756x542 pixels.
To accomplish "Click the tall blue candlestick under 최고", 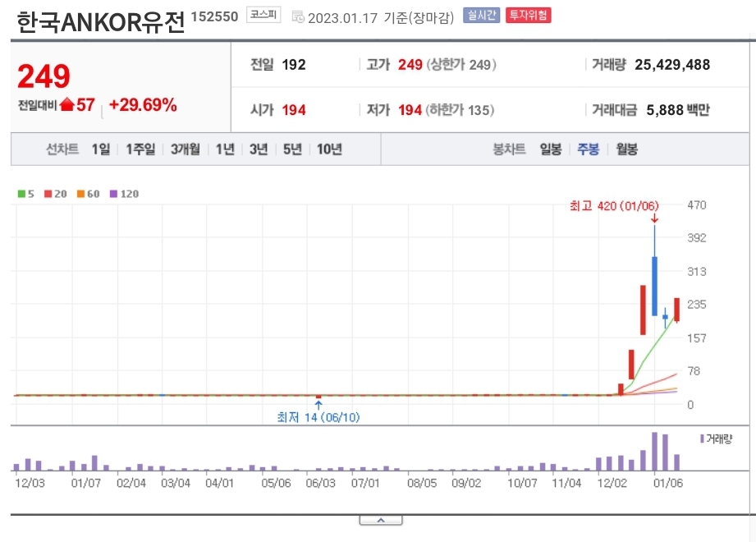I will coord(654,286).
